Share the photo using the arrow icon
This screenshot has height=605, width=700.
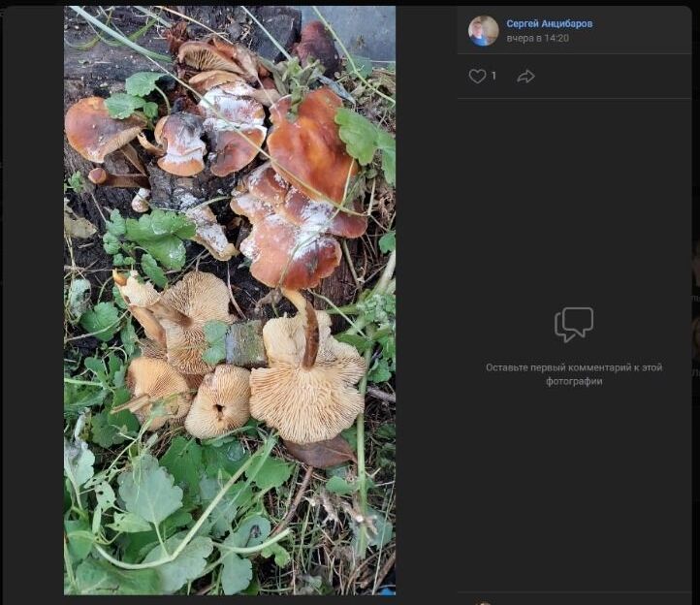tap(525, 76)
